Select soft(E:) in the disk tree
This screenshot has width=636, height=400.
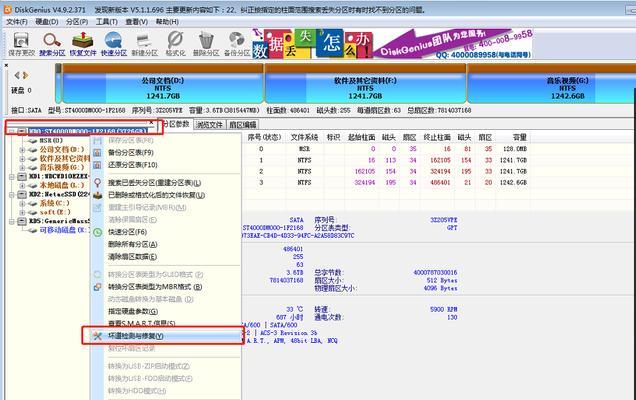pos(55,212)
